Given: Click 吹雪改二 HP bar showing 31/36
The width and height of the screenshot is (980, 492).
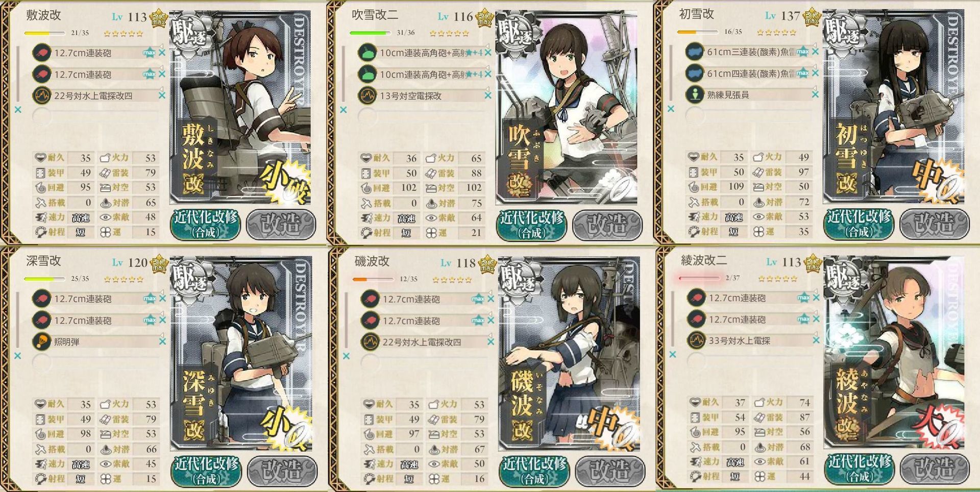Looking at the screenshot, I should pyautogui.click(x=370, y=33).
